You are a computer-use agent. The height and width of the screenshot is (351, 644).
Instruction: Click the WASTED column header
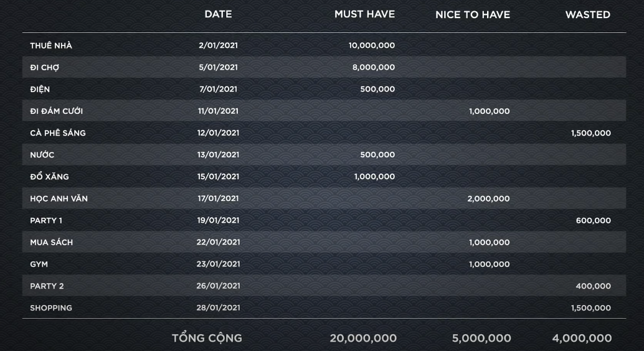pos(588,15)
